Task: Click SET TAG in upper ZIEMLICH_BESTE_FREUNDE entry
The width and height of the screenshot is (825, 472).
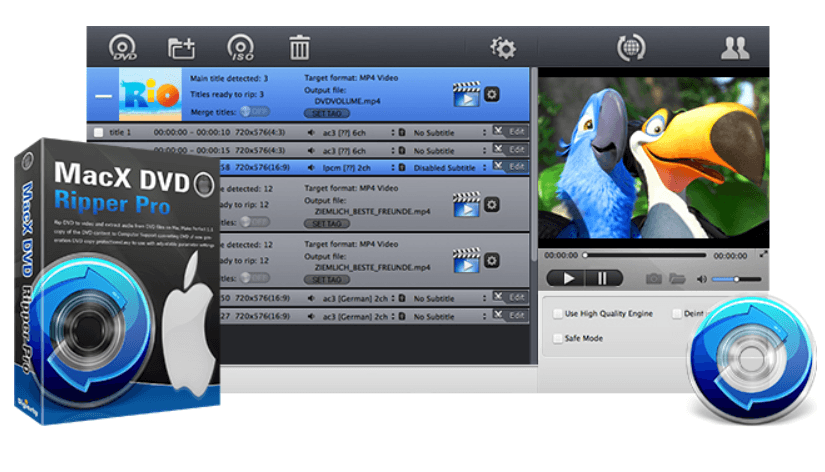Action: (327, 224)
